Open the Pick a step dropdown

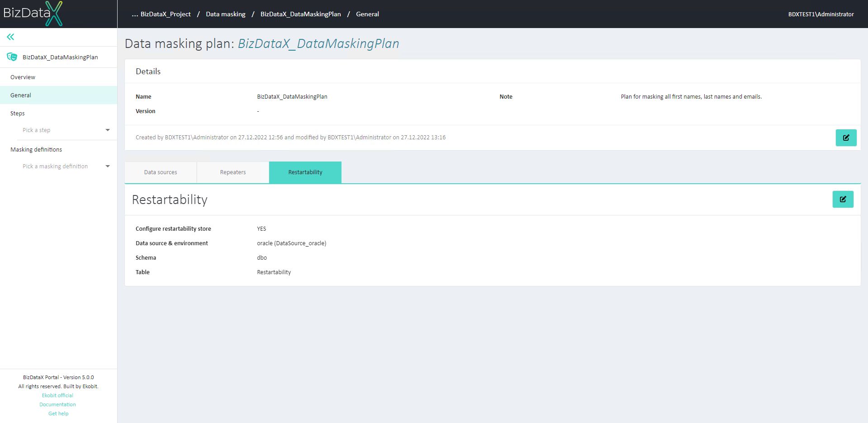pyautogui.click(x=66, y=130)
